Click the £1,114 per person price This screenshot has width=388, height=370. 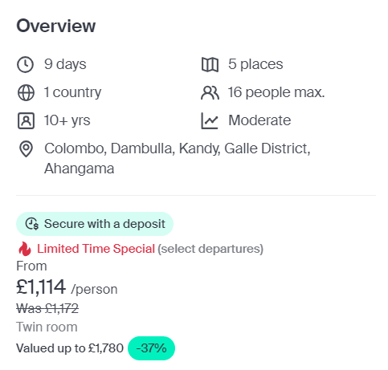(x=67, y=287)
